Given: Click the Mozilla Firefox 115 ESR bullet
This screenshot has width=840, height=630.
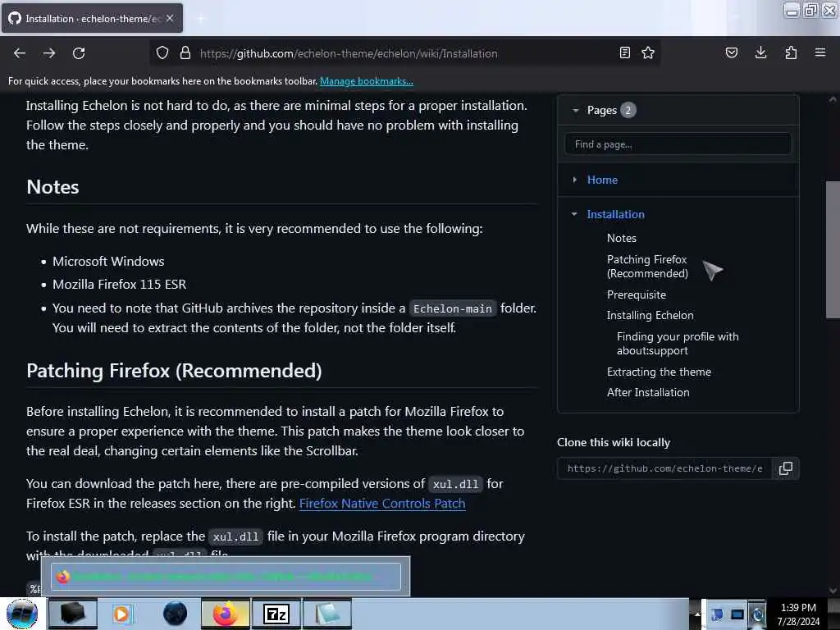Looking at the screenshot, I should [x=119, y=285].
